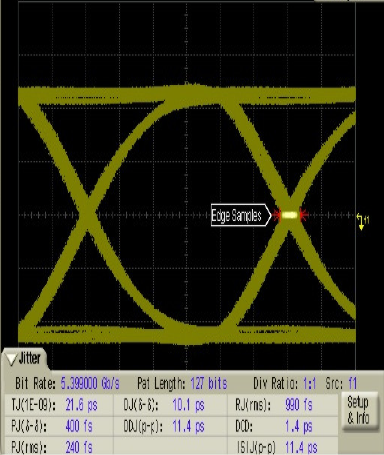The height and width of the screenshot is (455, 384).
Task: Click the TJ(1E-09) value 21.6 ps
Action: [x=82, y=405]
